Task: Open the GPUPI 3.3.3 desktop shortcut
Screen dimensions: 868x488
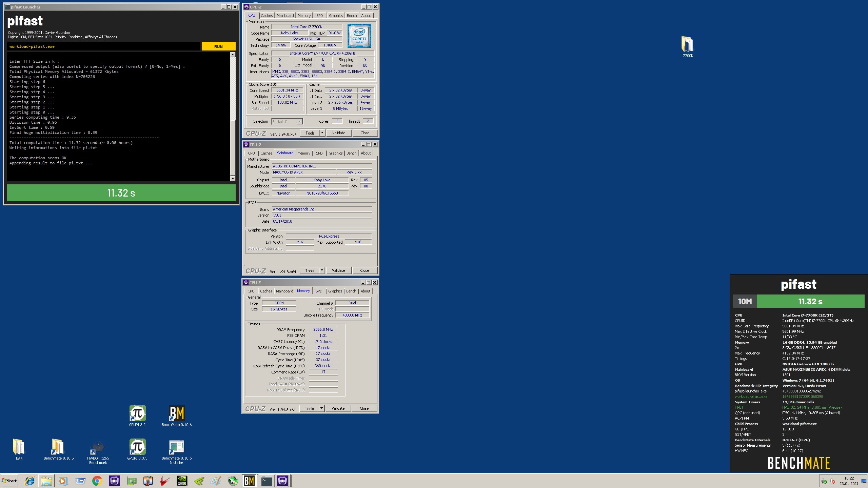Action: point(137,449)
